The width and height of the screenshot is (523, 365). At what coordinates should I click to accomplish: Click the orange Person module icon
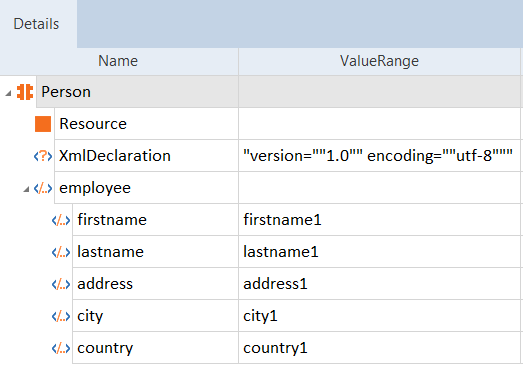[25, 92]
